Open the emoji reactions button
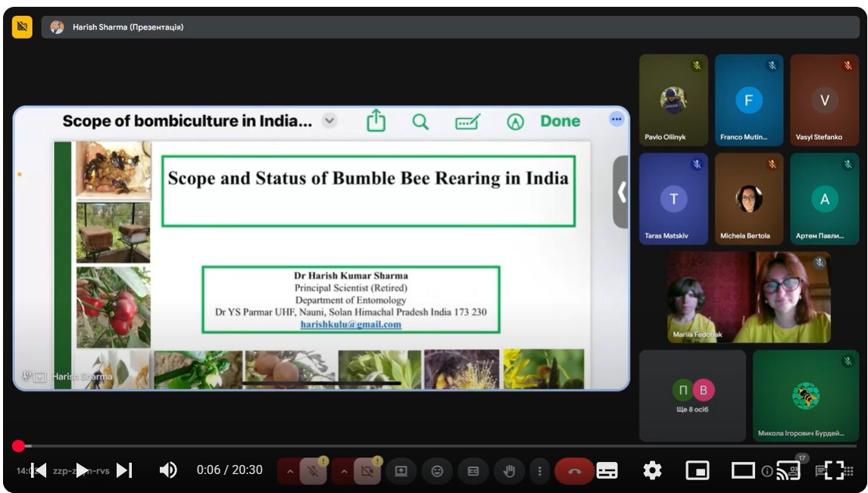This screenshot has width=868, height=493. [437, 471]
